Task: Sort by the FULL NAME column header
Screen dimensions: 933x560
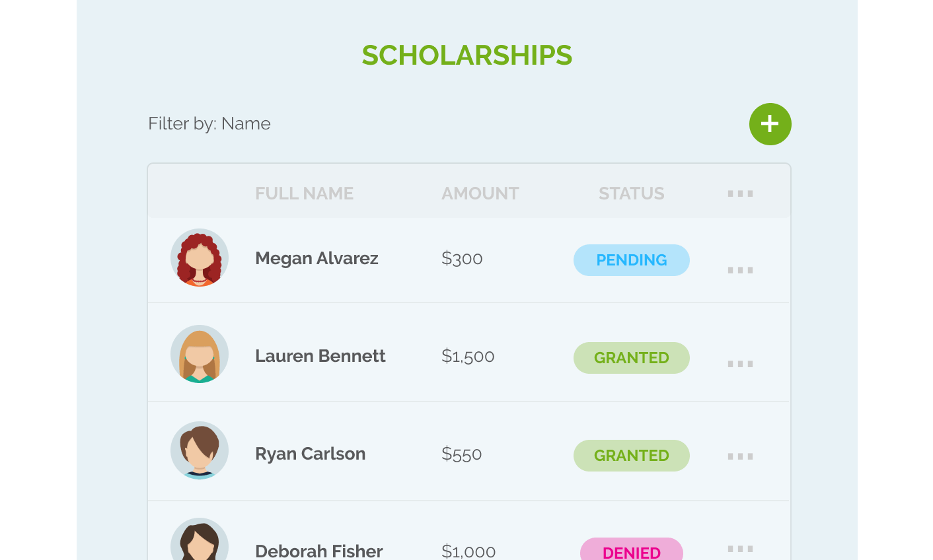Action: pos(304,193)
